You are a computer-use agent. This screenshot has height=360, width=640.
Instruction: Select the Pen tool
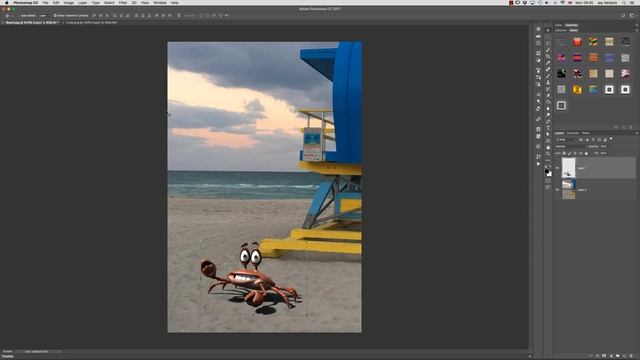coord(548,121)
